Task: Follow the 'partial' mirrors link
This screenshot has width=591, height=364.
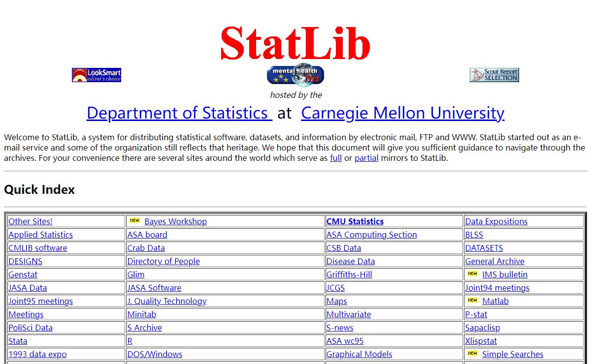Action: pyautogui.click(x=366, y=158)
